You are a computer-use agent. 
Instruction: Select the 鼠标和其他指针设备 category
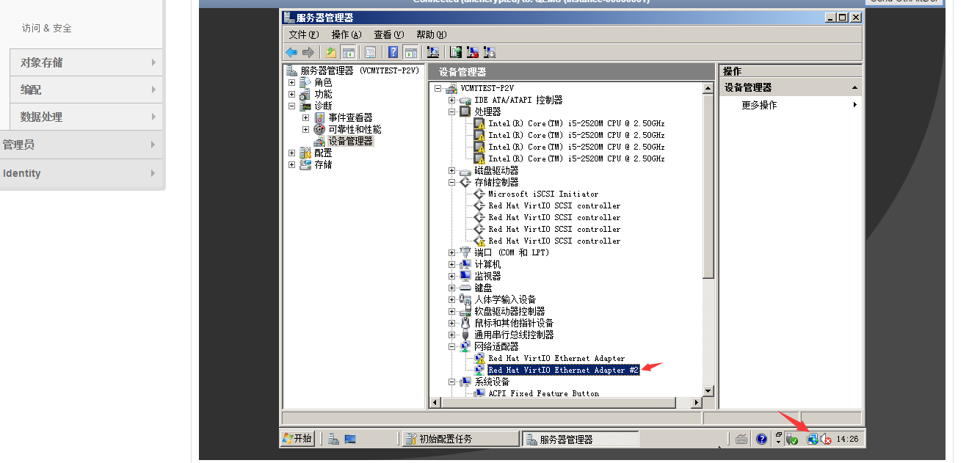pyautogui.click(x=514, y=323)
